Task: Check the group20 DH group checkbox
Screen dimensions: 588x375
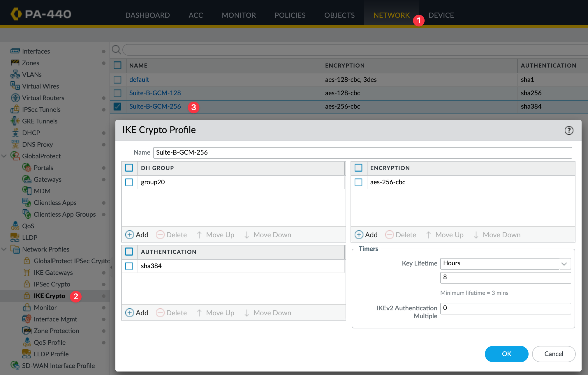Action: pos(129,182)
